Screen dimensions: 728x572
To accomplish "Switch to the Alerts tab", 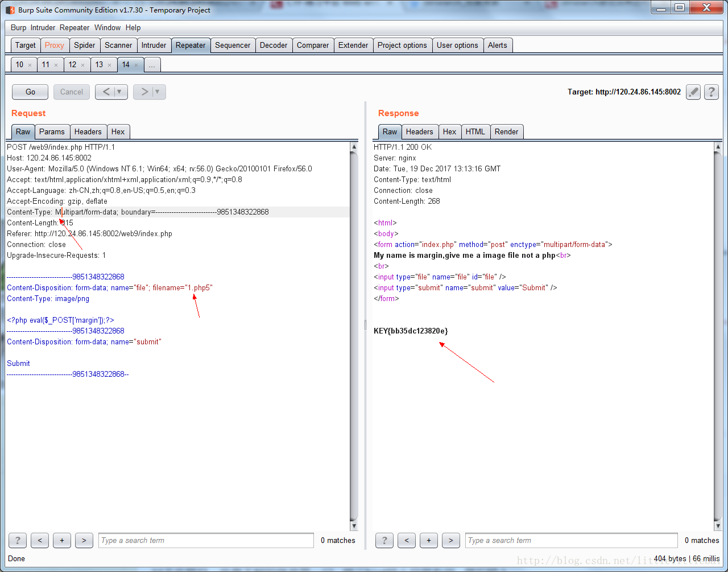I will pyautogui.click(x=498, y=46).
